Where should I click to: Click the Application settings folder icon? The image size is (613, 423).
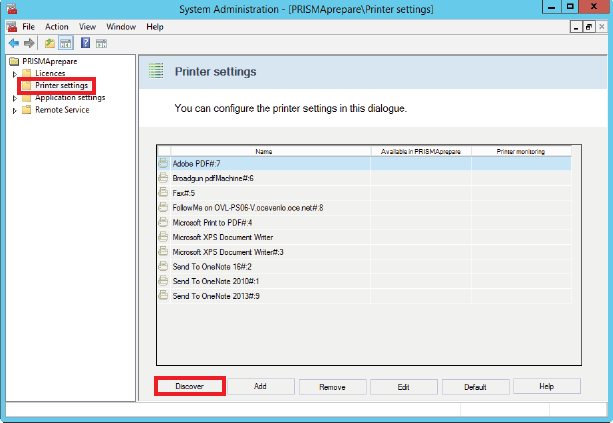point(27,97)
